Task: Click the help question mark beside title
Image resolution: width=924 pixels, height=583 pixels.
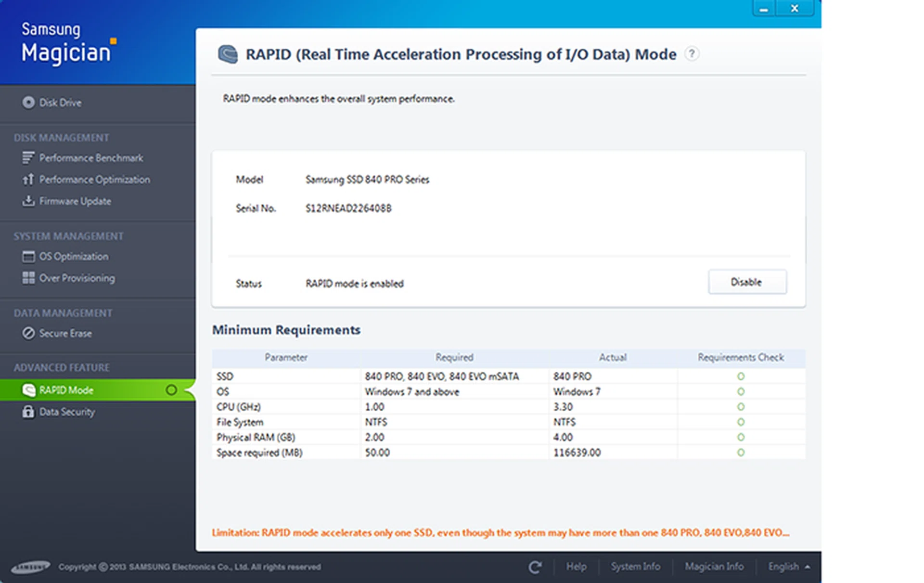Action: point(692,53)
